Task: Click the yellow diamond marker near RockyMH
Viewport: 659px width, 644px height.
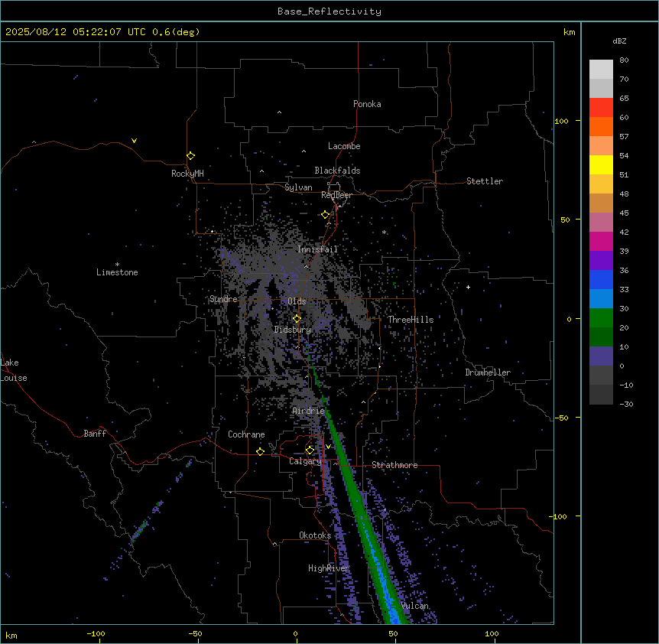Action: (x=190, y=155)
